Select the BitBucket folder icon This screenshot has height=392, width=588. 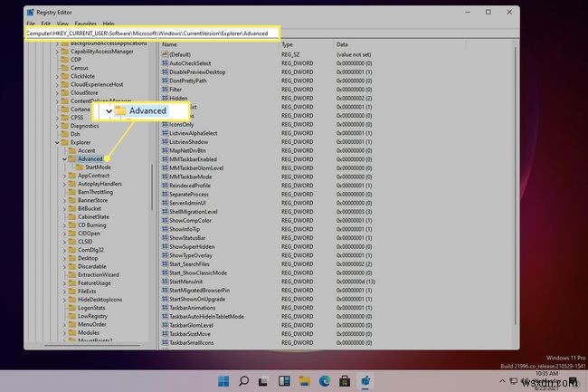coord(72,208)
